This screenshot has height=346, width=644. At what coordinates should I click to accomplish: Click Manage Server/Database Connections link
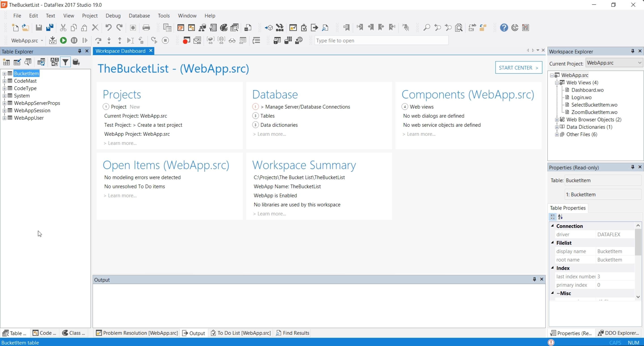click(307, 107)
